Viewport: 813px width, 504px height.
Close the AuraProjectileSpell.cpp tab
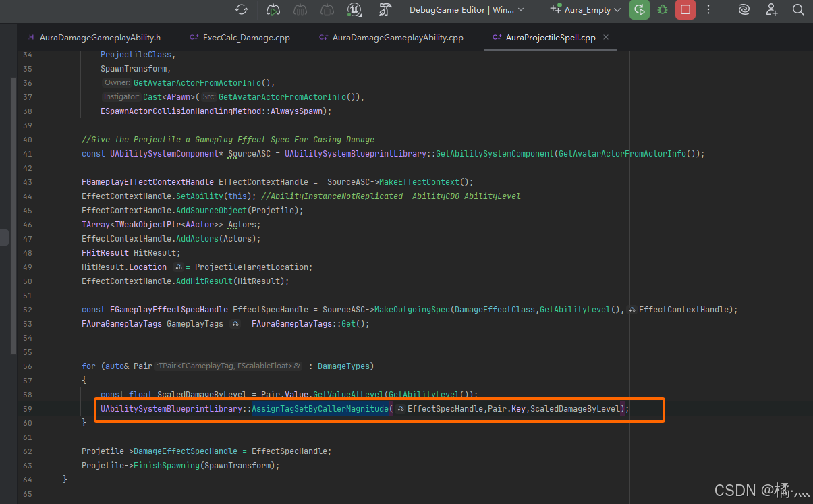click(x=606, y=38)
